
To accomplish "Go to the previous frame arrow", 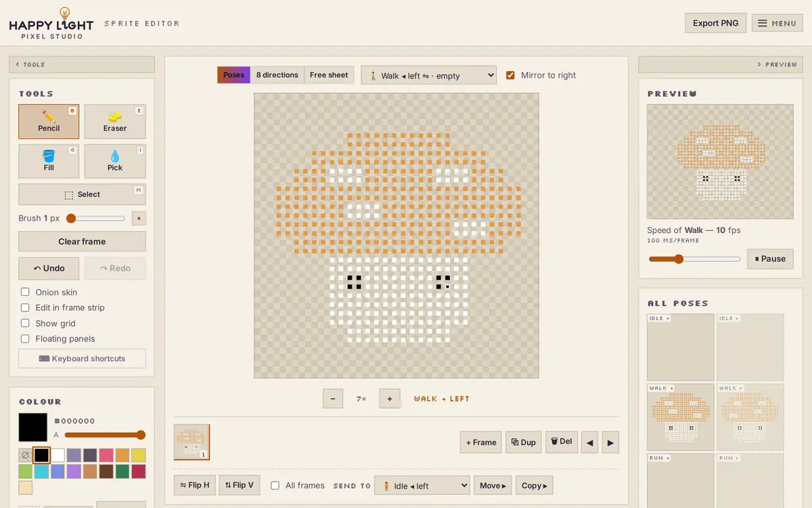I will pos(589,442).
